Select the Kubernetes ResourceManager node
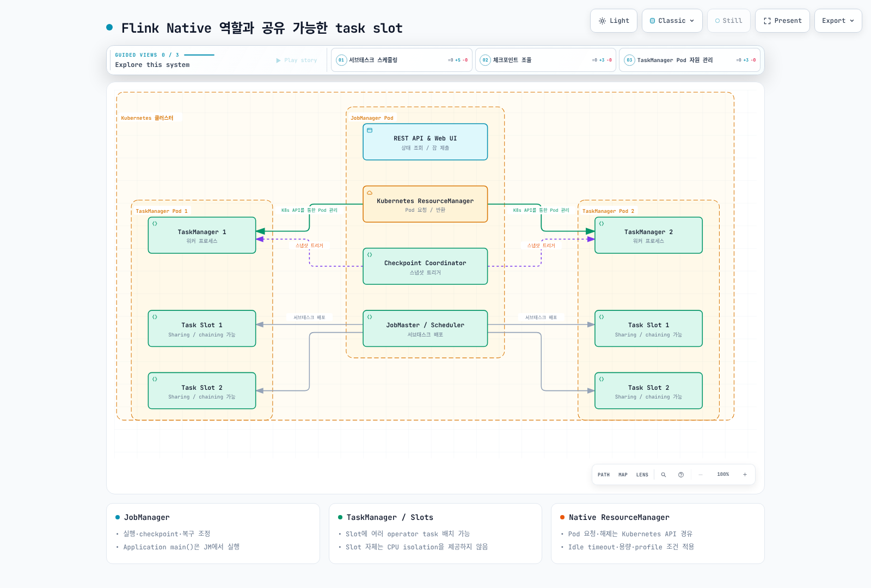Viewport: 871px width, 588px height. (x=425, y=204)
